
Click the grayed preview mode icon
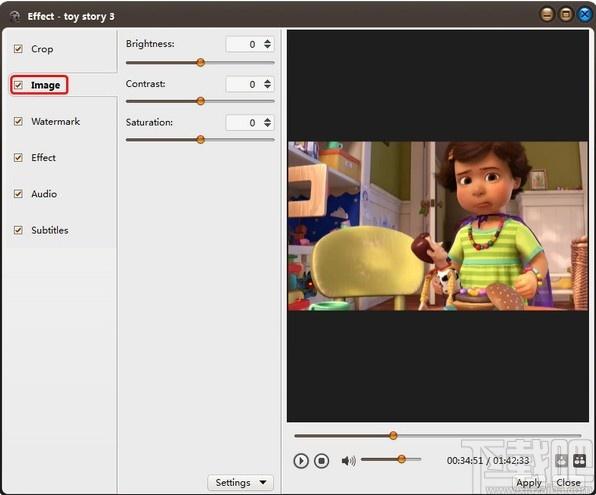[561, 461]
